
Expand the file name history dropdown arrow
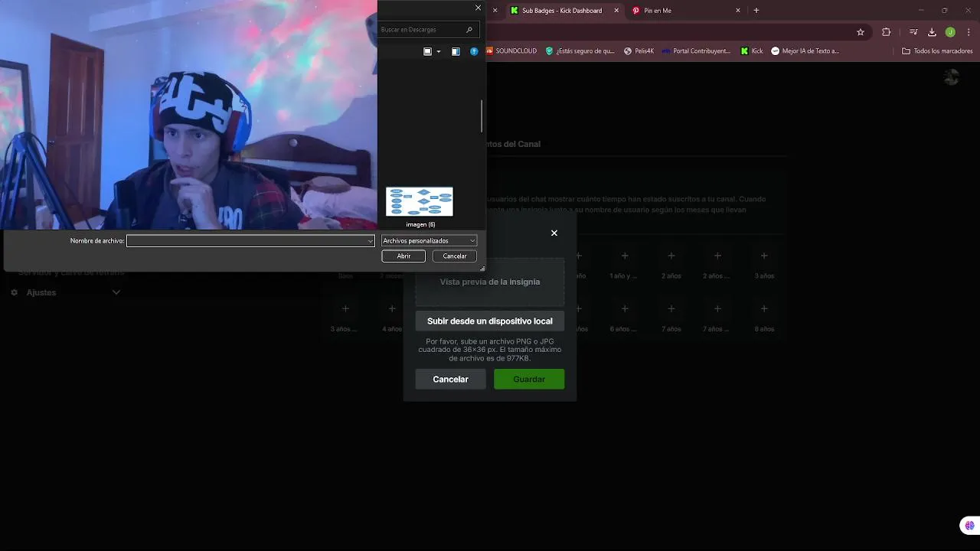(370, 241)
